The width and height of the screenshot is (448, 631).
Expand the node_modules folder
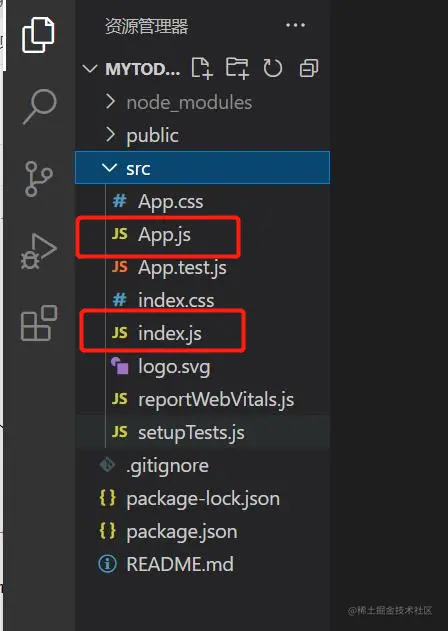(x=202, y=102)
